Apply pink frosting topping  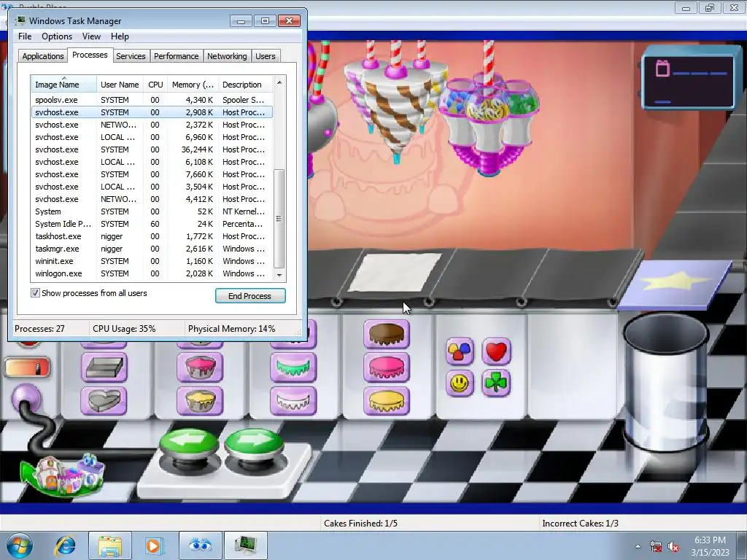click(387, 367)
